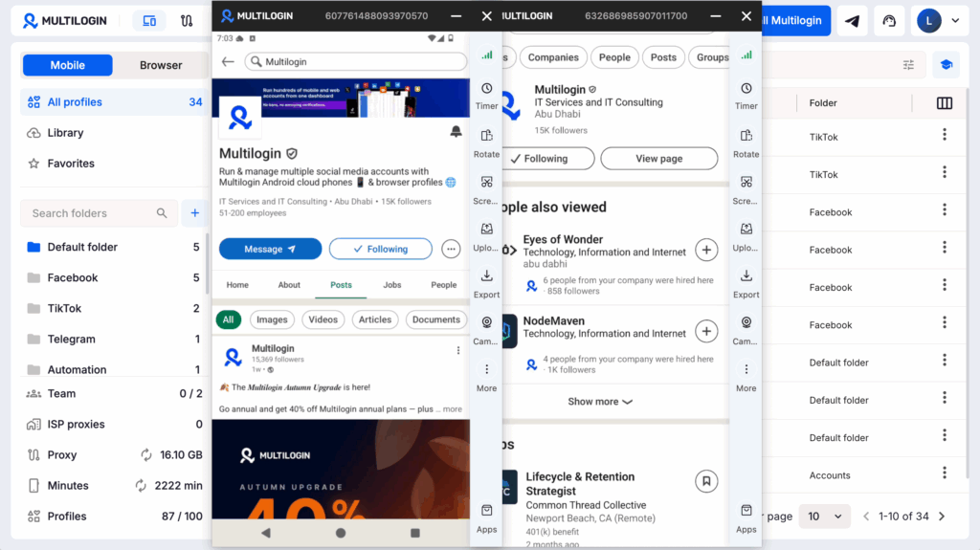
Task: Toggle Following on Multilogin company page
Action: coord(381,249)
